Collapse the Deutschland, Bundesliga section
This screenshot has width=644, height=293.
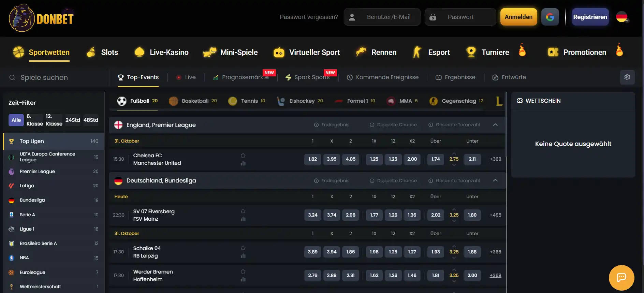495,180
